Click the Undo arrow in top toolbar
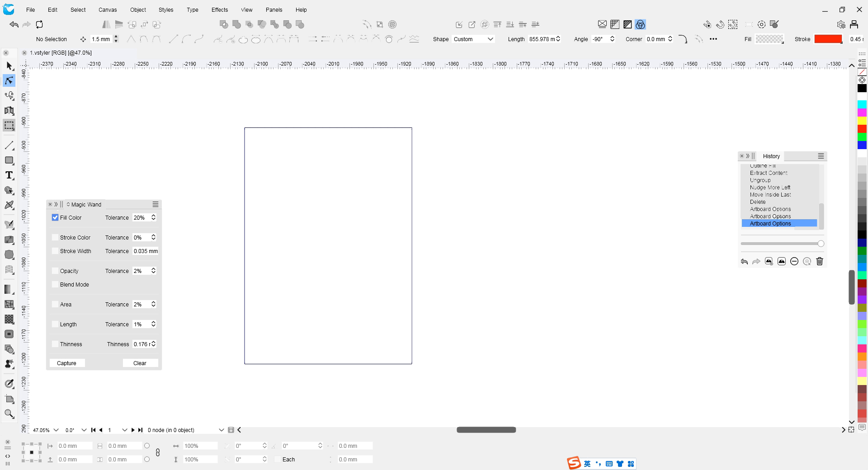868x470 pixels. tap(14, 24)
